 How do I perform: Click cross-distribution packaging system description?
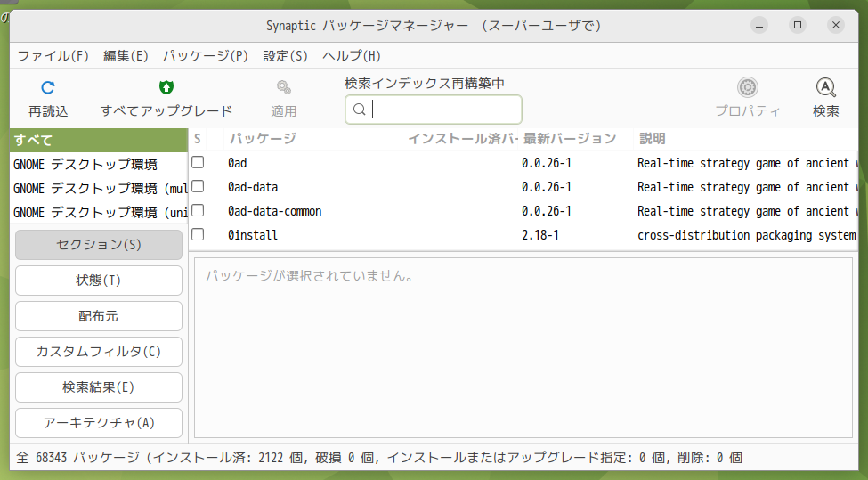point(747,235)
